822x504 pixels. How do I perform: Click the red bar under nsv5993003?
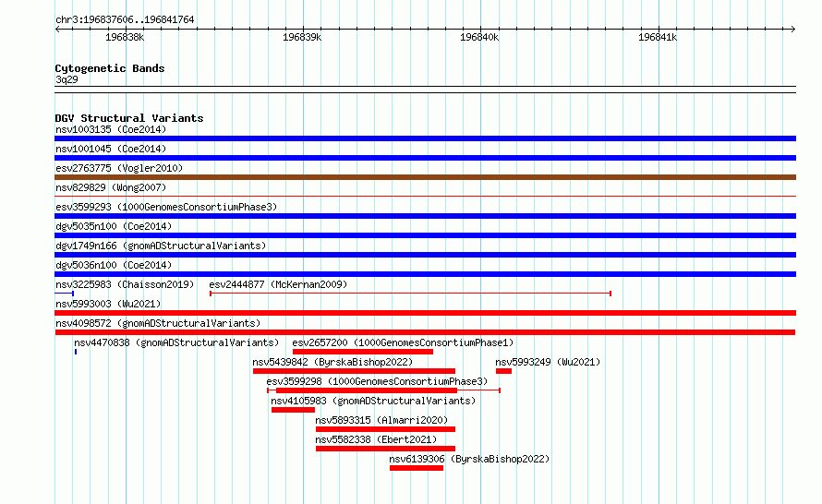(x=425, y=313)
